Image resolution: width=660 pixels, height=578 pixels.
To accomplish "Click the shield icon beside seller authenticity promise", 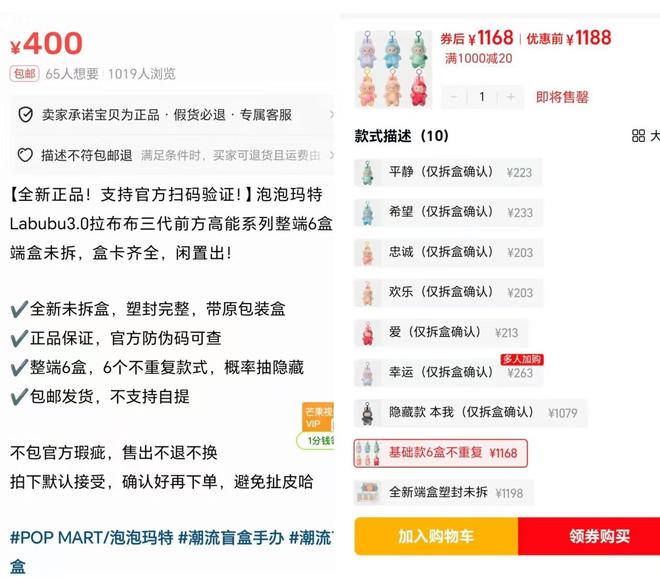I will click(x=26, y=115).
